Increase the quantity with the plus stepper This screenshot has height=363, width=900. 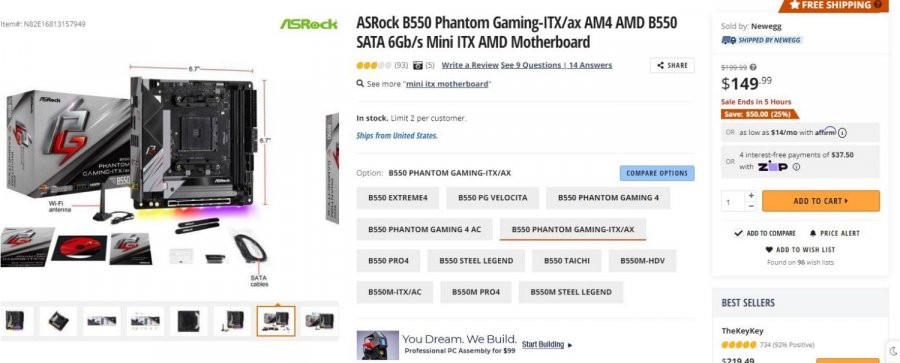(x=751, y=196)
